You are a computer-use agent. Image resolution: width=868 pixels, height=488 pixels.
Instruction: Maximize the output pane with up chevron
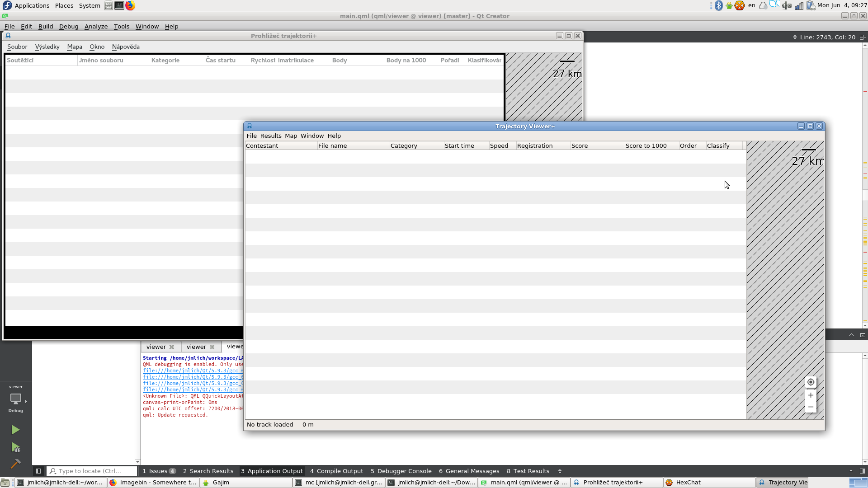click(851, 335)
